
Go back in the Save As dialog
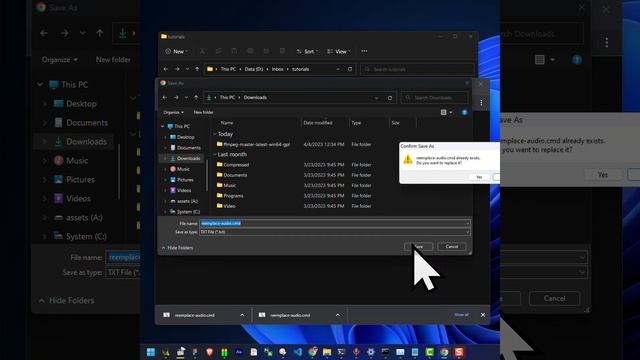[x=164, y=98]
